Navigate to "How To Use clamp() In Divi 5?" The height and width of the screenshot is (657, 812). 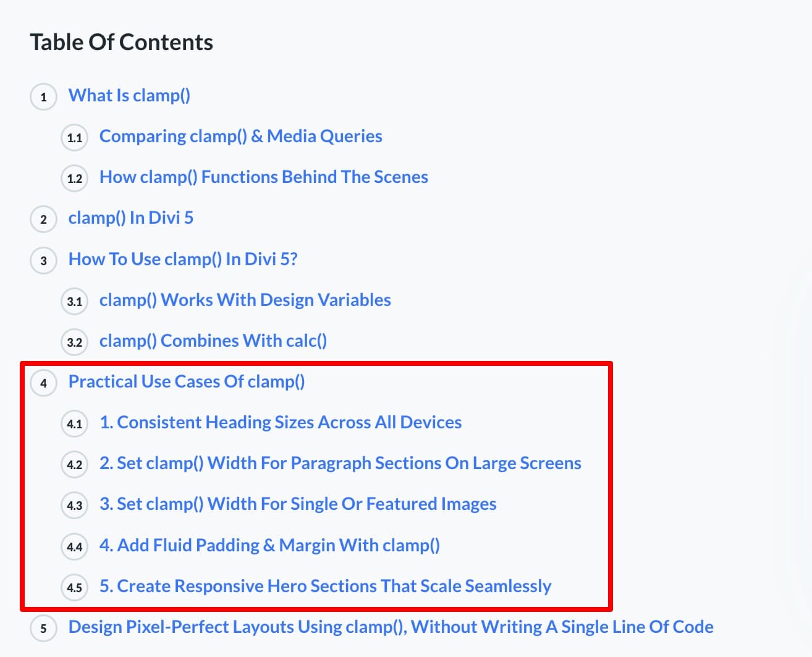183,260
